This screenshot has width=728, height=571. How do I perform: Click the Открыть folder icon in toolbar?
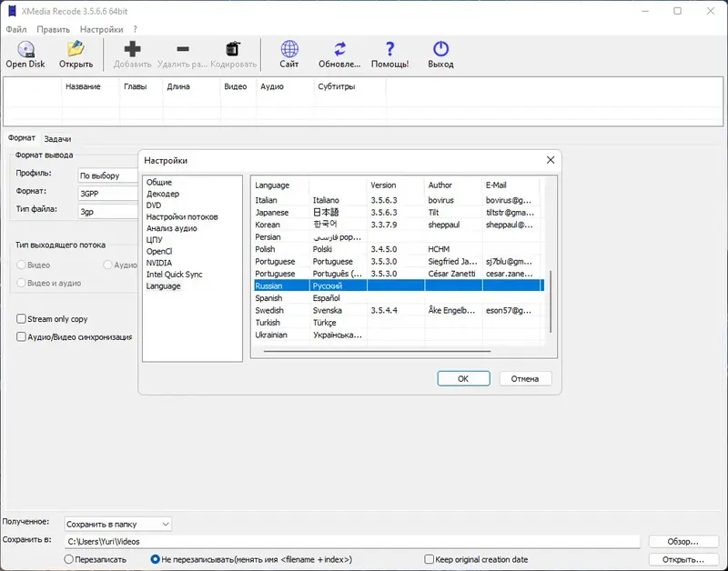coord(76,50)
